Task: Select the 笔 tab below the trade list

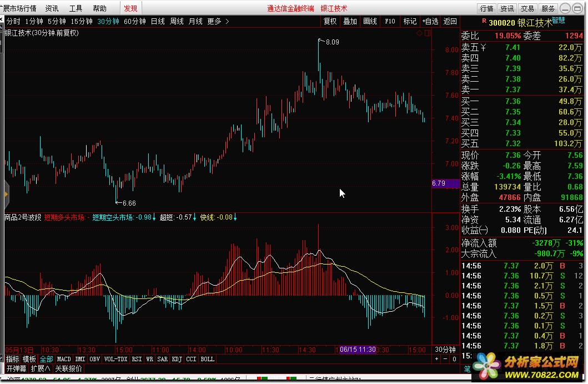Action: tap(468, 368)
